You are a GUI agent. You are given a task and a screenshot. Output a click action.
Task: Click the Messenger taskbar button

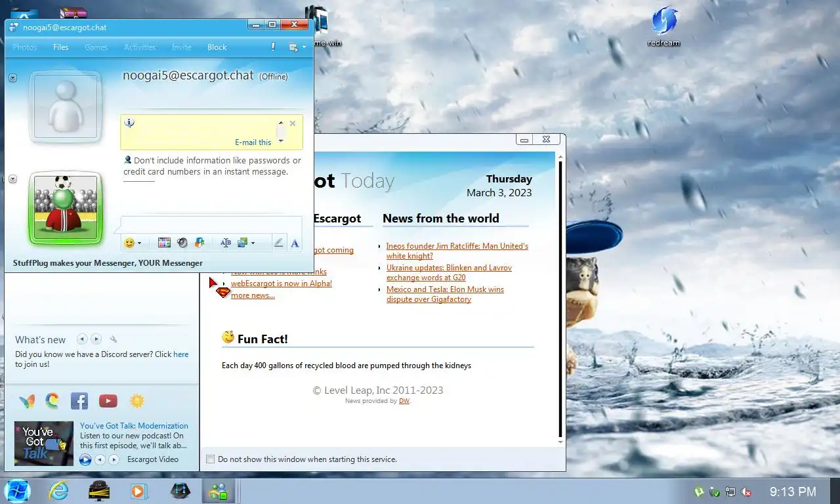[x=218, y=491]
